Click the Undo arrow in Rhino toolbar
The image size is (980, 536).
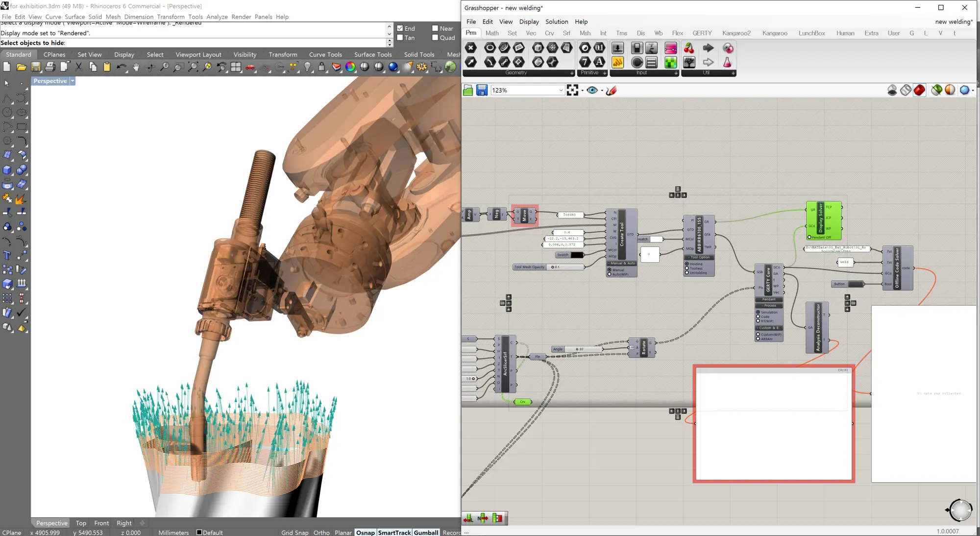[121, 67]
